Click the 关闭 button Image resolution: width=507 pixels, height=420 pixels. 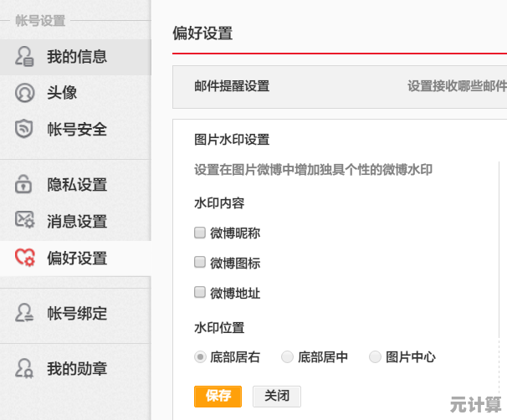tap(276, 396)
